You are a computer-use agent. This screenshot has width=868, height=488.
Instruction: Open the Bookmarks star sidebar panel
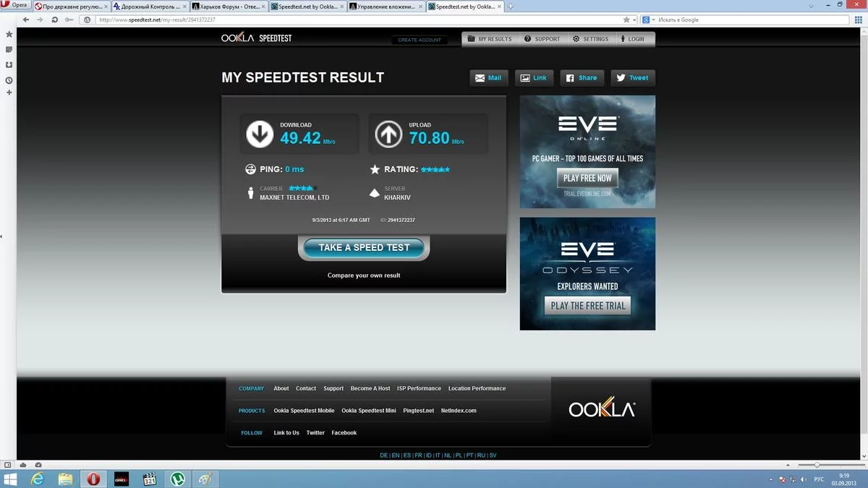(9, 34)
